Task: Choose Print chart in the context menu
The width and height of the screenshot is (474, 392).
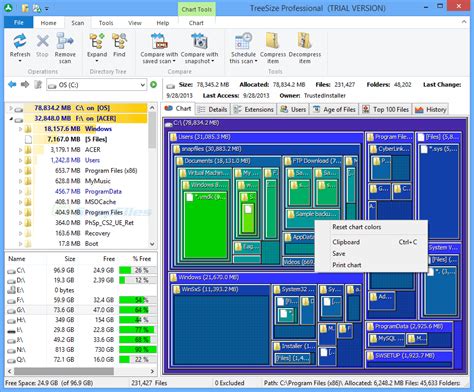Action: (x=371, y=265)
